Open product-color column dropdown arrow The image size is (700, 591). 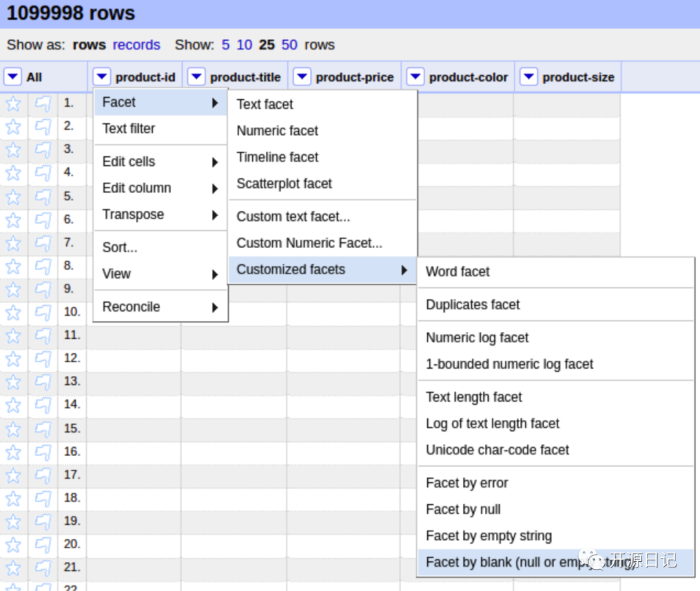(x=415, y=76)
